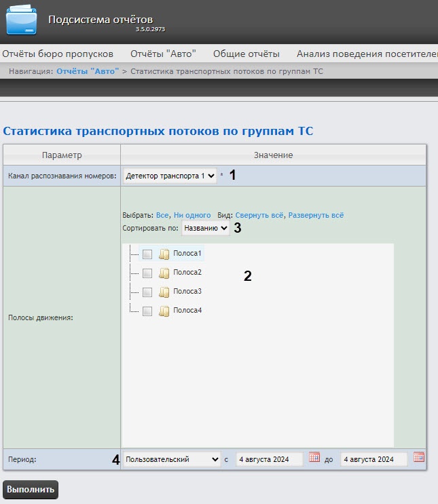The image size is (438, 504).
Task: Open the Детектор транспорта 1 channel dropdown
Action: [x=170, y=176]
